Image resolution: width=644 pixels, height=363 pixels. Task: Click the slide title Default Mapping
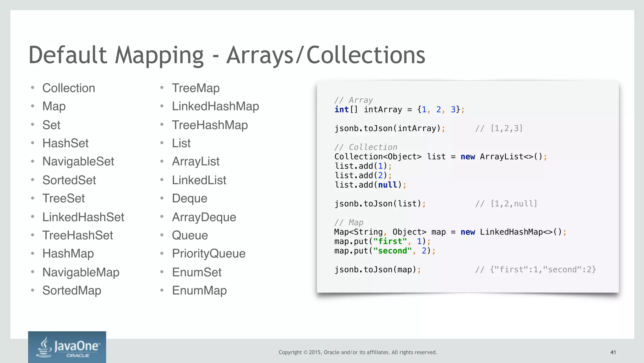point(226,55)
